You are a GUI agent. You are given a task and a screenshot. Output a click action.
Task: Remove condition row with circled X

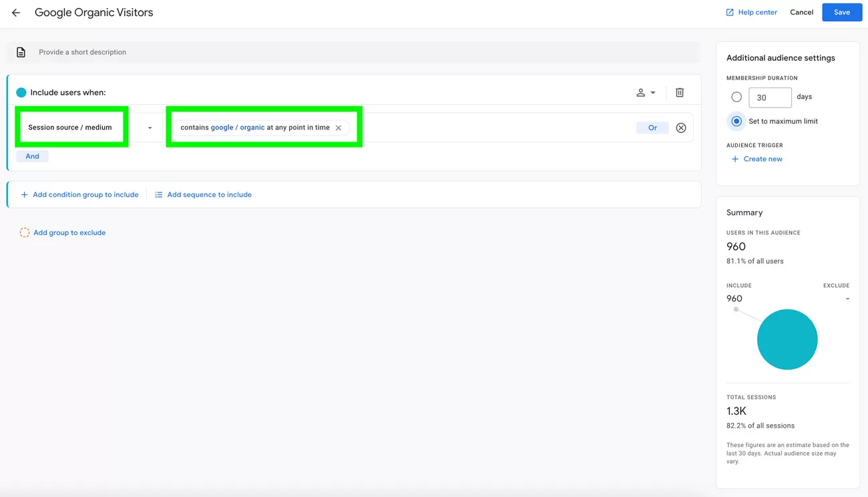click(680, 128)
